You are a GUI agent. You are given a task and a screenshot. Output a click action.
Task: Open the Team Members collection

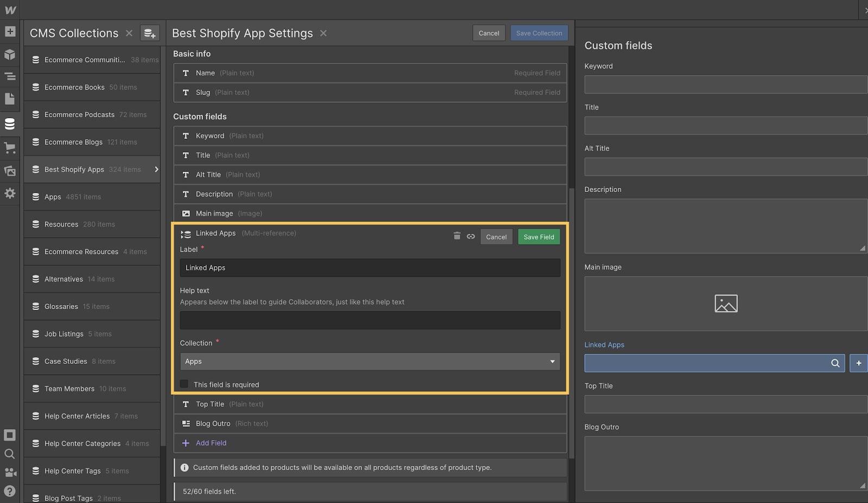coord(92,389)
